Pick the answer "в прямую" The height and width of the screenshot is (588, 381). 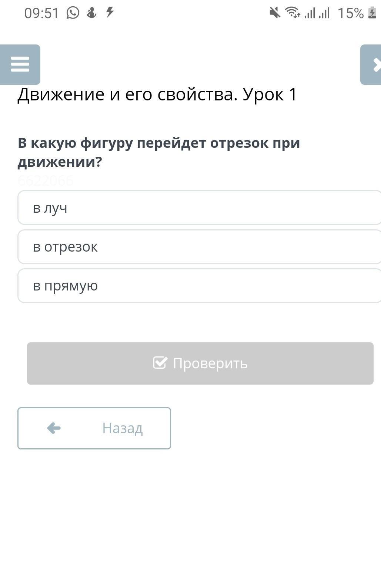click(x=199, y=286)
